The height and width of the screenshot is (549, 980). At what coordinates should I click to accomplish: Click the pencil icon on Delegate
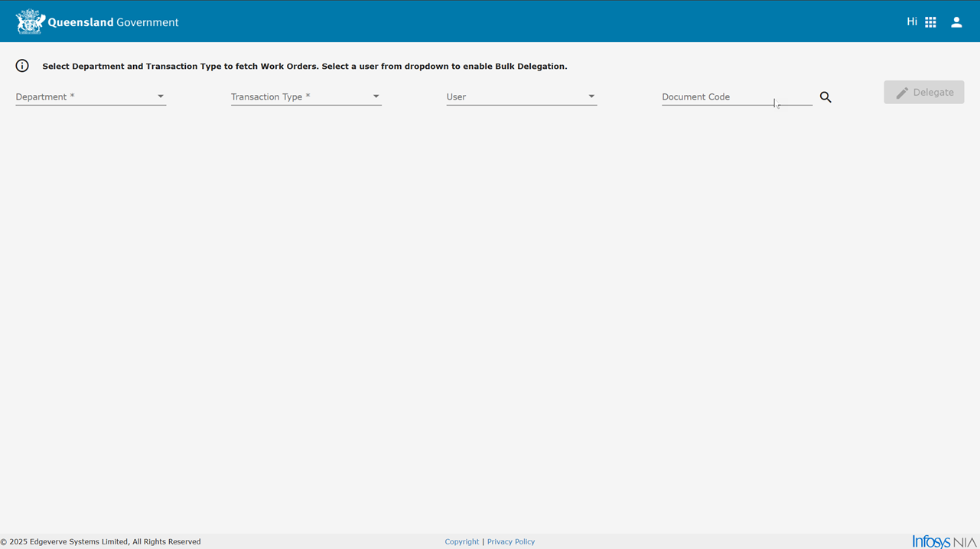pyautogui.click(x=902, y=93)
